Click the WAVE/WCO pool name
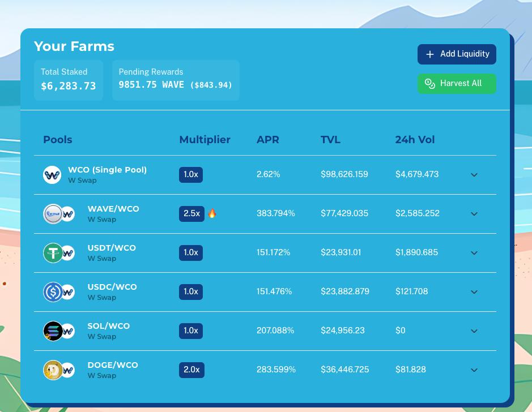The width and height of the screenshot is (532, 412). click(113, 209)
